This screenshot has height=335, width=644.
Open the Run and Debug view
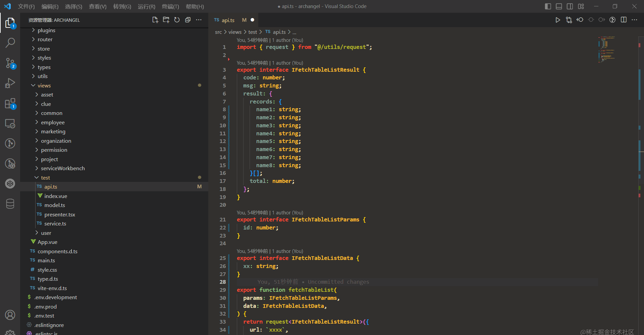(10, 83)
